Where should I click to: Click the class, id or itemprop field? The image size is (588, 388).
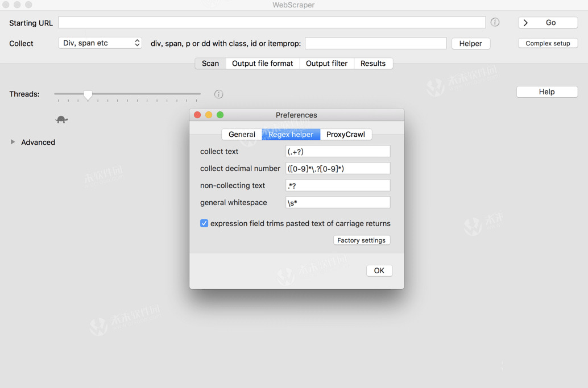[376, 43]
